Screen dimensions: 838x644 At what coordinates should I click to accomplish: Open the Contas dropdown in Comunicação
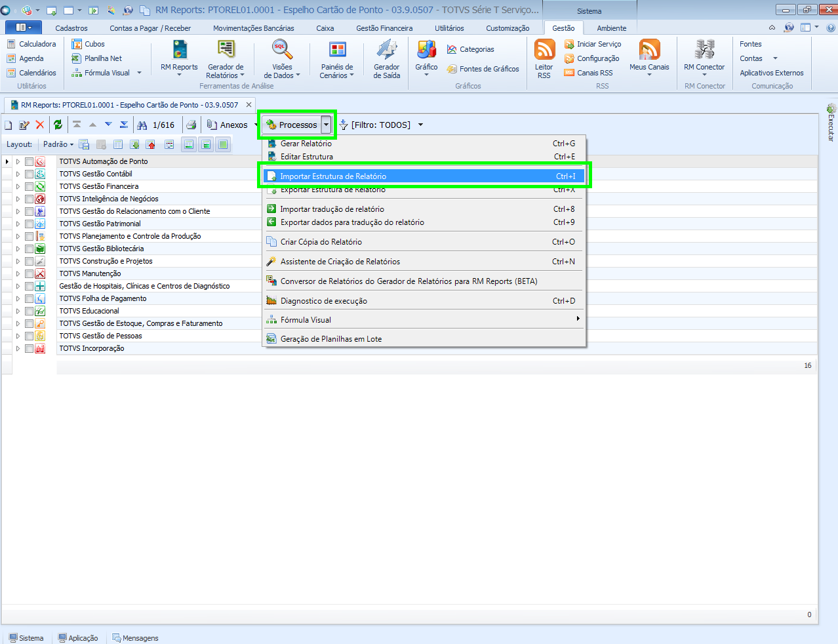(x=775, y=58)
